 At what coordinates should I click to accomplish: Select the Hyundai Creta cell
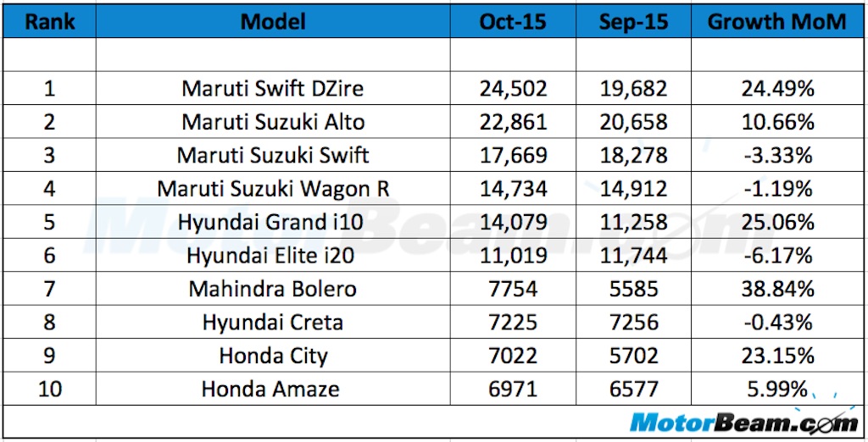[272, 323]
